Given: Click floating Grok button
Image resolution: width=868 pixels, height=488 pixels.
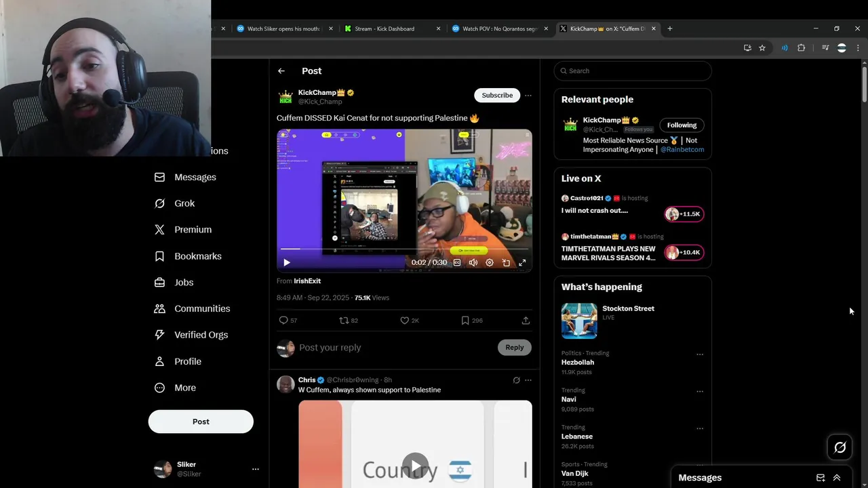Looking at the screenshot, I should coord(840,447).
